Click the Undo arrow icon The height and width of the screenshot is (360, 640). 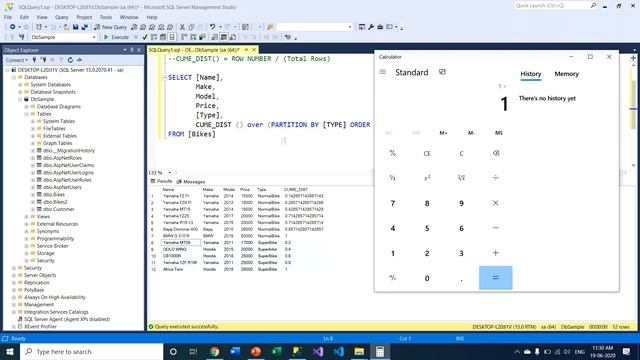(x=212, y=27)
